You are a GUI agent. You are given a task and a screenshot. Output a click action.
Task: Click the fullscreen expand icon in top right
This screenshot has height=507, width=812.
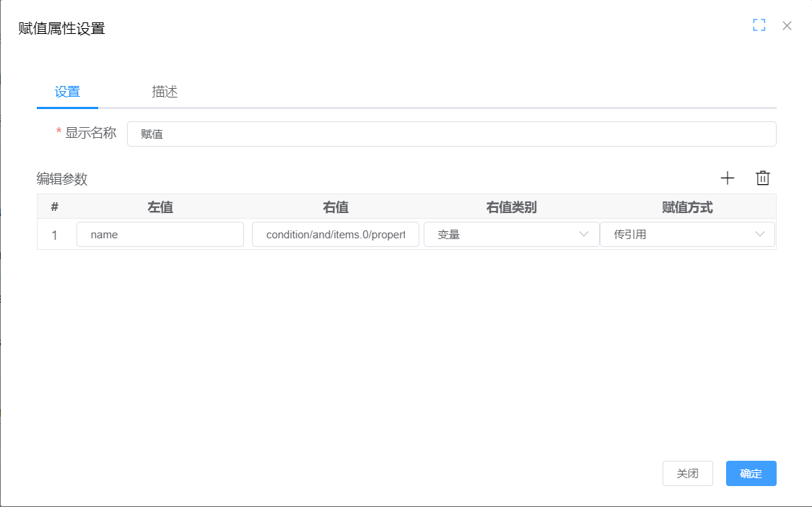pyautogui.click(x=759, y=25)
